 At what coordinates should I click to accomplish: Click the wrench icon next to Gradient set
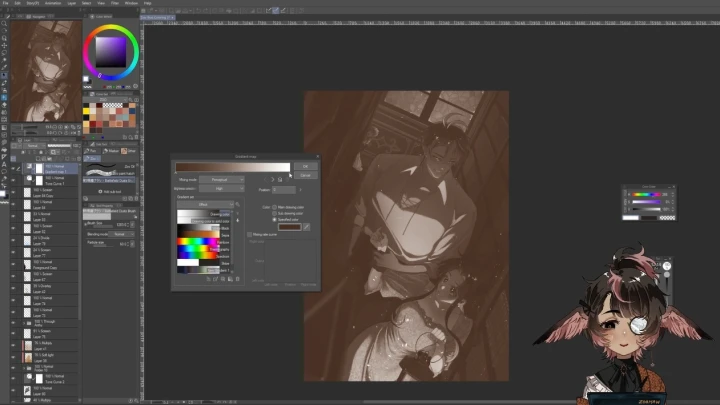pyautogui.click(x=237, y=204)
